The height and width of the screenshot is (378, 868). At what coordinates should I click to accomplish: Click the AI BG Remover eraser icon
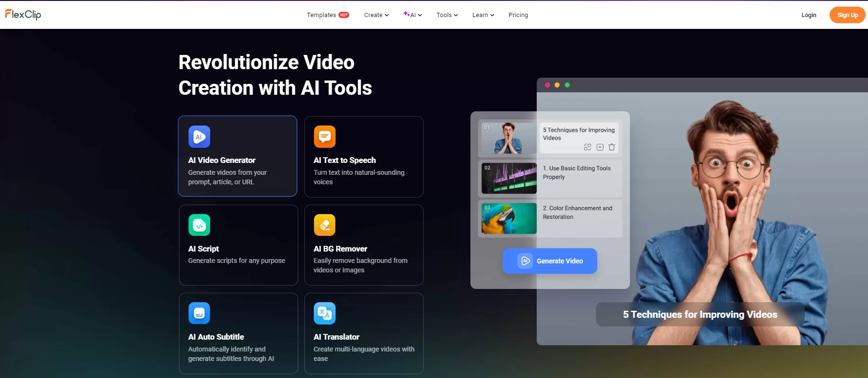tap(325, 225)
